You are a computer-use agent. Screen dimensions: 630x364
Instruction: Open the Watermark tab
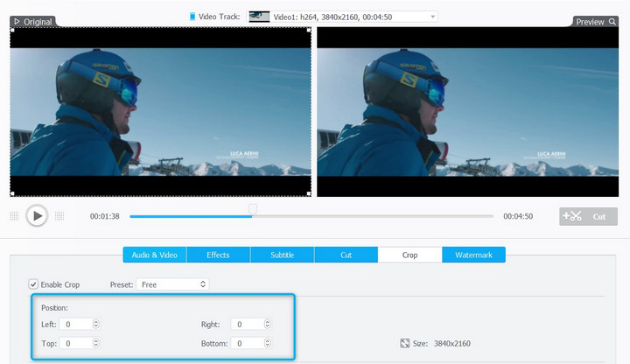pyautogui.click(x=473, y=255)
